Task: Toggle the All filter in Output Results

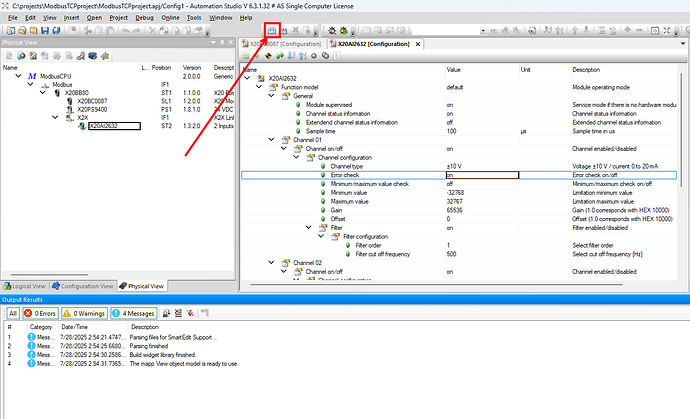Action: coord(13,313)
